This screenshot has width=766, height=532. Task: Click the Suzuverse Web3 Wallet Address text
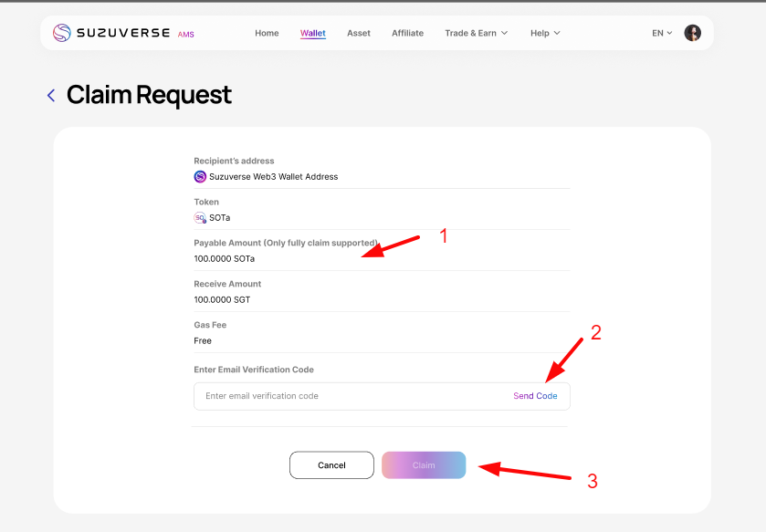pos(273,177)
